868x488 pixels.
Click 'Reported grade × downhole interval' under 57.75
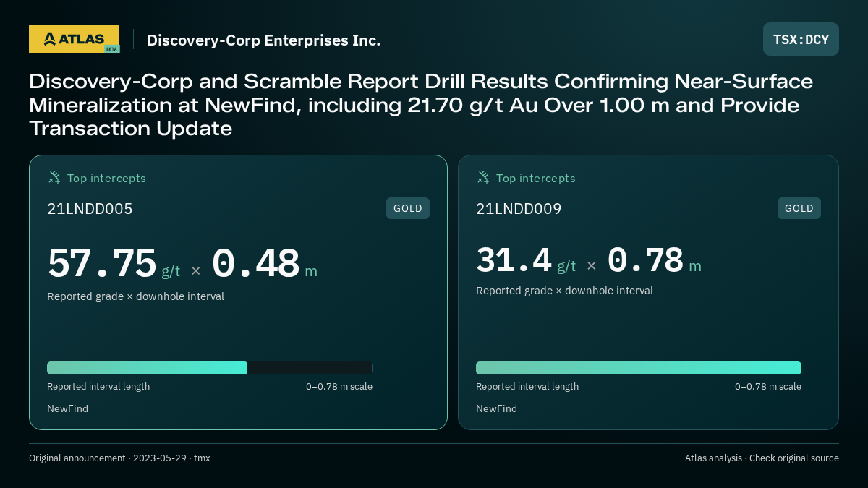pos(135,296)
